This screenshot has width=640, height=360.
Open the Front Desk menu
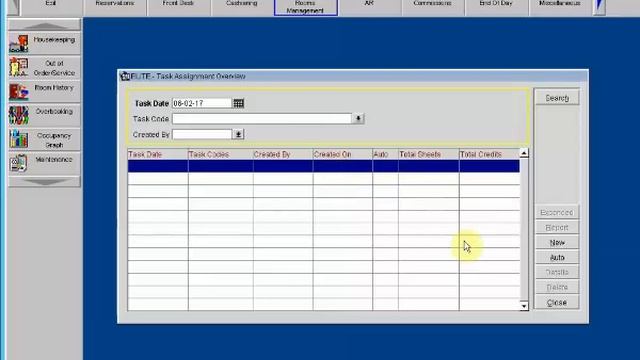point(178,7)
